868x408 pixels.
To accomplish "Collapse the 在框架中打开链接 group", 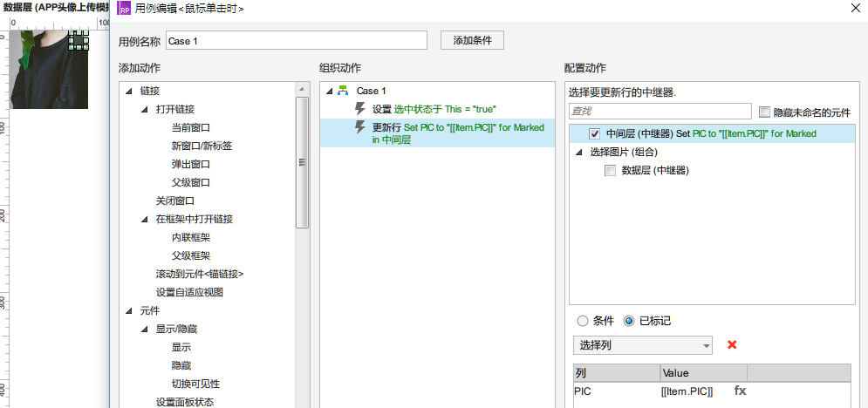I will (145, 220).
